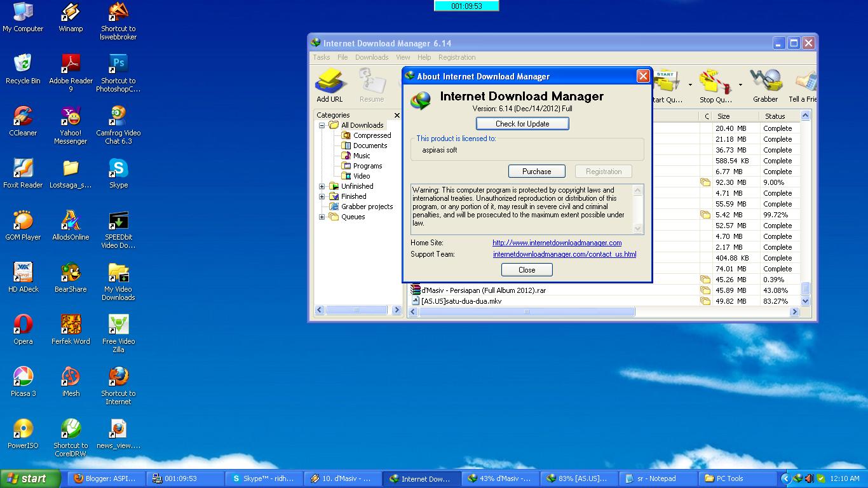Image resolution: width=868 pixels, height=488 pixels.
Task: Select the Skype desktop icon
Action: point(118,174)
